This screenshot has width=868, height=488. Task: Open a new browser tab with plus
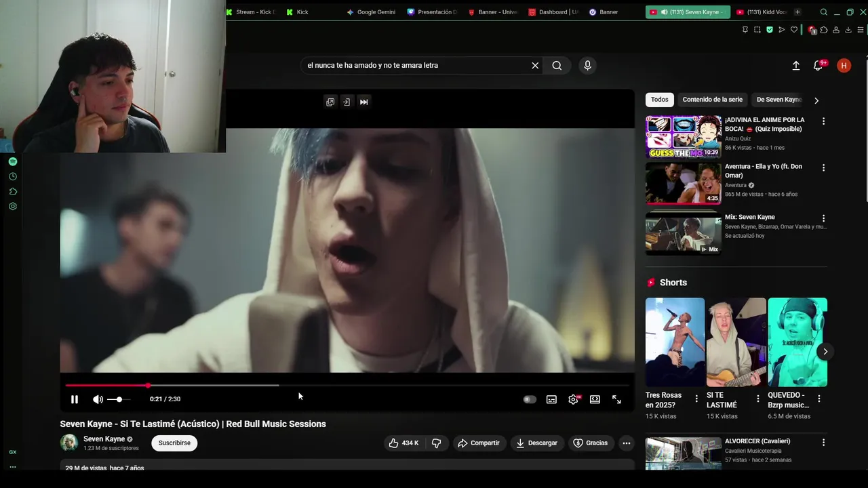pos(797,12)
